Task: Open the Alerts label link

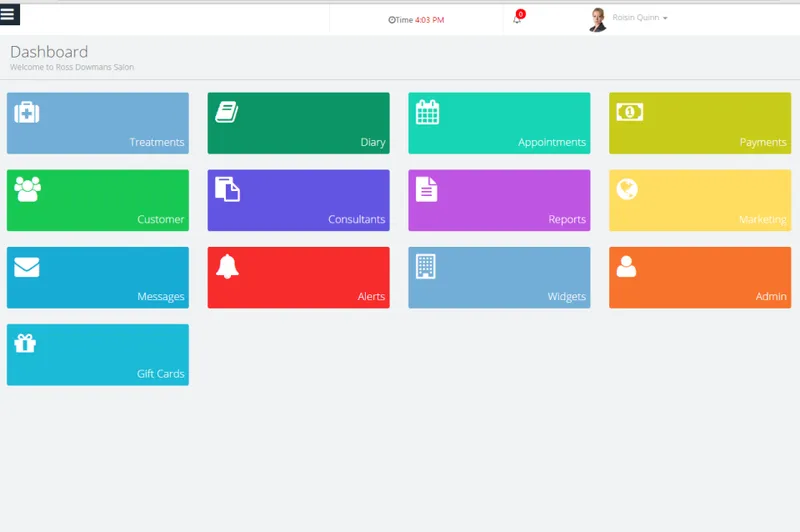Action: 371,296
